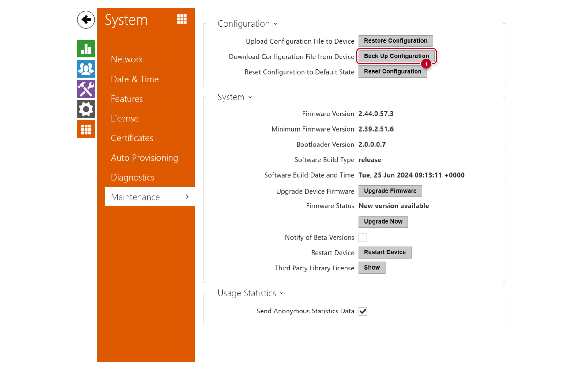Click the Reset Configuration button
The image size is (588, 368).
pyautogui.click(x=393, y=71)
